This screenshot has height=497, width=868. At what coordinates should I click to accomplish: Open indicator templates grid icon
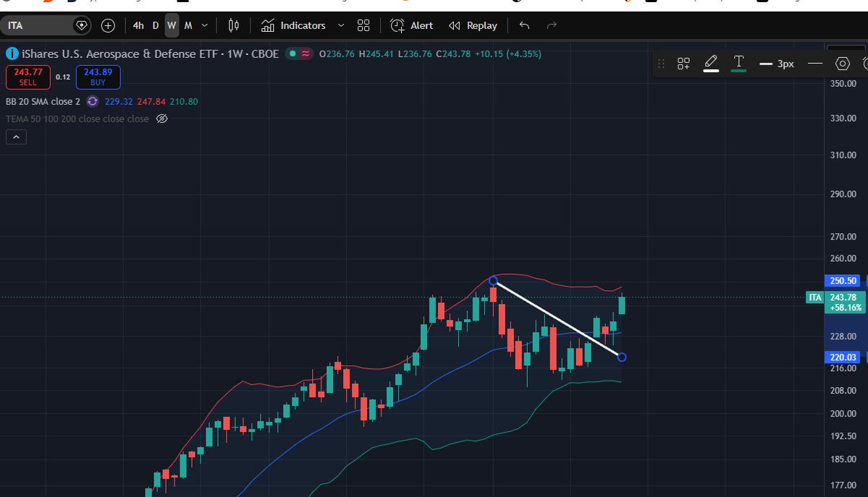(363, 25)
